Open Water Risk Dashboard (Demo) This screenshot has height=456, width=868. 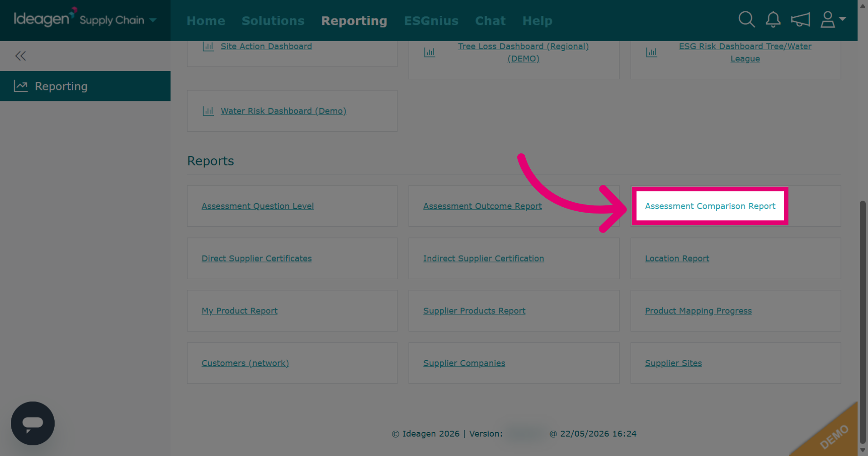[x=283, y=111]
